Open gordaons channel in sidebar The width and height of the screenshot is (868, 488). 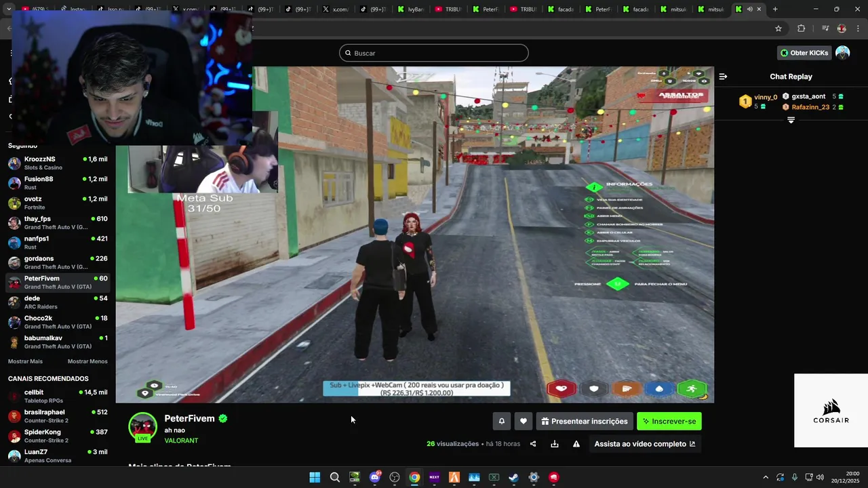point(58,262)
